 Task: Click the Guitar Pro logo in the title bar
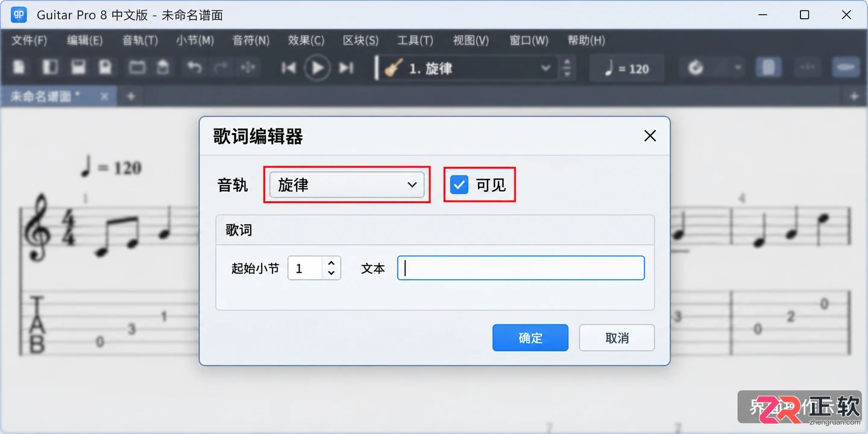coord(19,14)
